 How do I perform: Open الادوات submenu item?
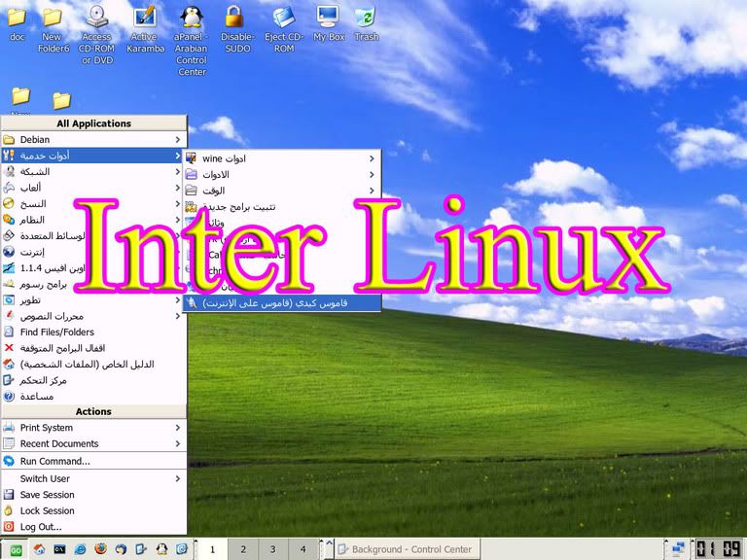click(x=281, y=175)
